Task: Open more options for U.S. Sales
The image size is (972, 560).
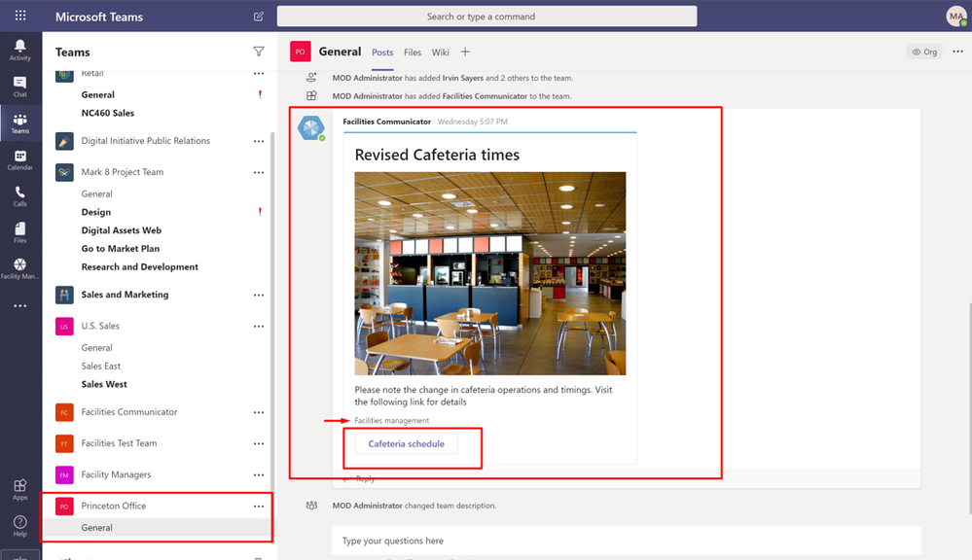Action: [x=259, y=326]
